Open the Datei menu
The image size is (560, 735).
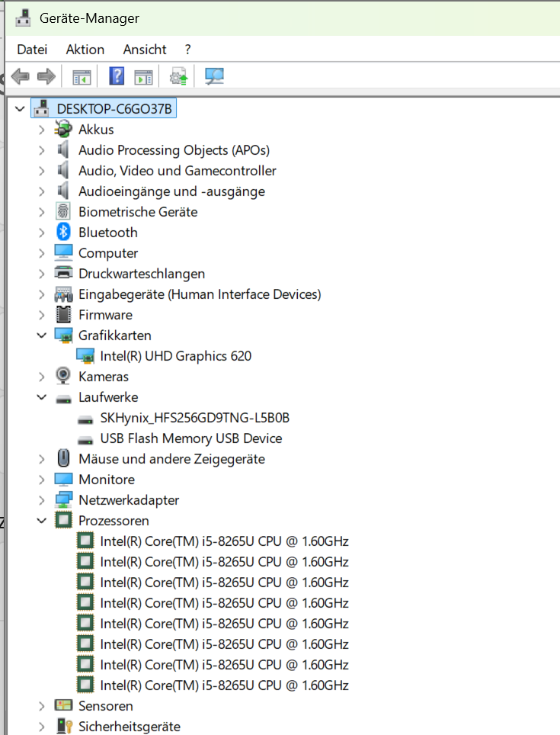click(32, 50)
